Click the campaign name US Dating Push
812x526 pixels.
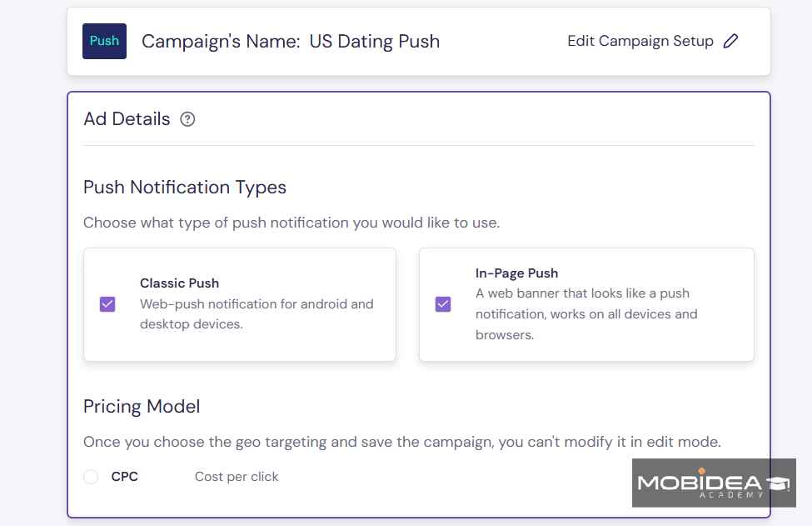(x=375, y=42)
